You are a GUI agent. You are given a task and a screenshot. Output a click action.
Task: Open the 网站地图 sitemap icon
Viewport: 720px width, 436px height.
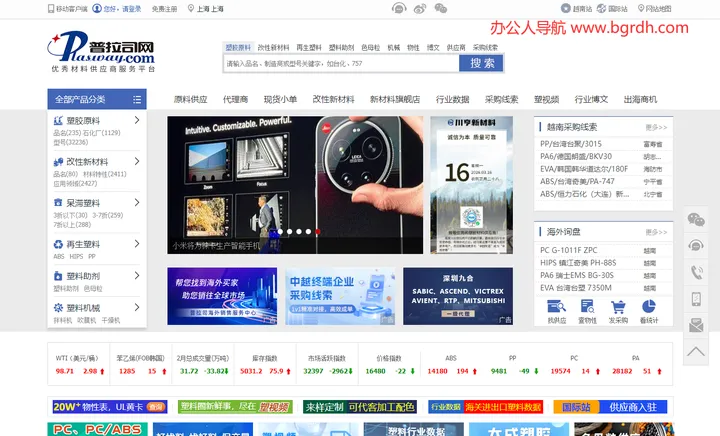coord(641,8)
